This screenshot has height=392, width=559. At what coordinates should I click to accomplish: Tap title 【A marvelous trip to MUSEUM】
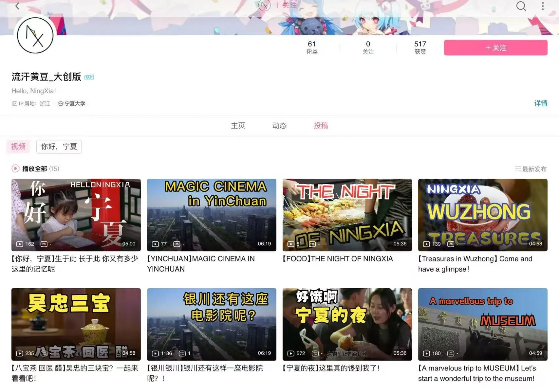click(x=477, y=373)
